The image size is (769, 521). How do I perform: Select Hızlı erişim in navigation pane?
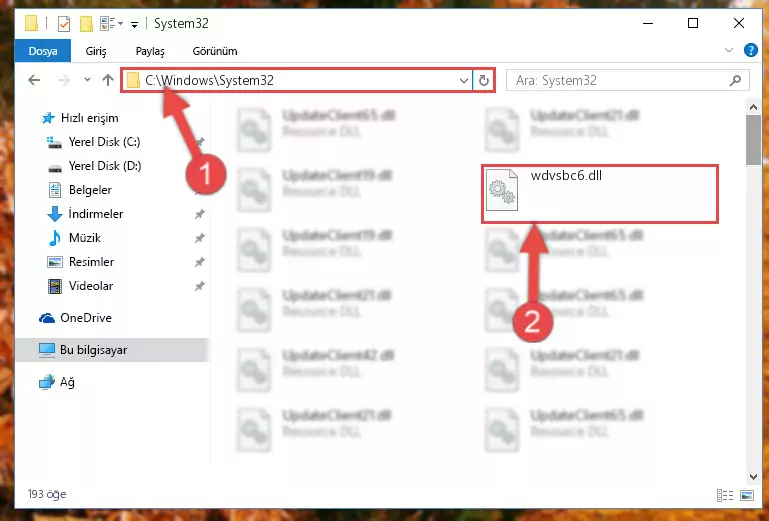pos(89,118)
